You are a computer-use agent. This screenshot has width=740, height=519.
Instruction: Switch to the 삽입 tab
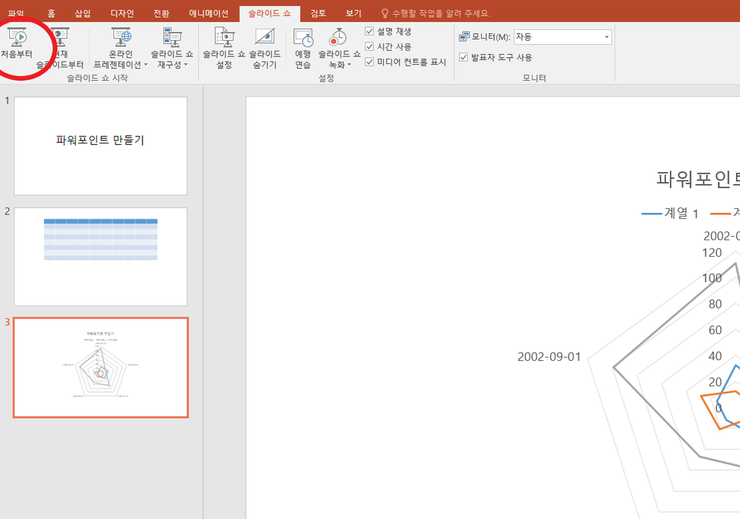coord(83,13)
